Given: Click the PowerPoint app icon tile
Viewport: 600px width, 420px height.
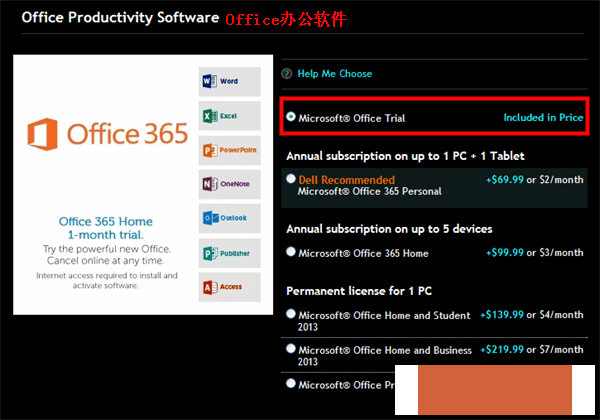Looking at the screenshot, I should pos(230,150).
